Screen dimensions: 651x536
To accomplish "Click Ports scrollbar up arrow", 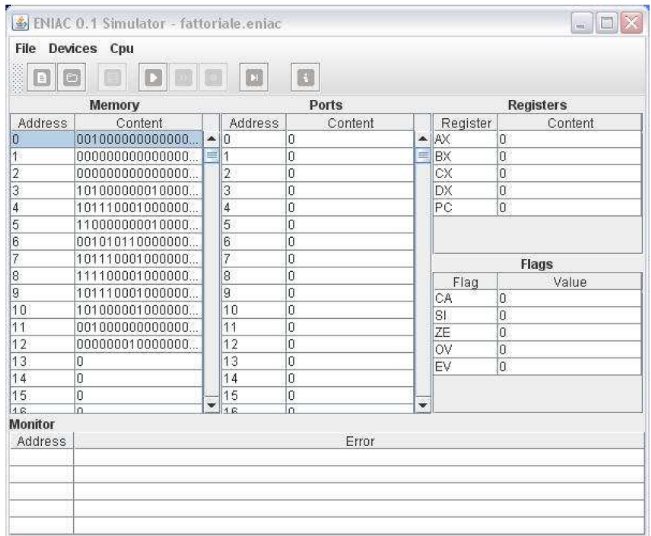I will (423, 139).
